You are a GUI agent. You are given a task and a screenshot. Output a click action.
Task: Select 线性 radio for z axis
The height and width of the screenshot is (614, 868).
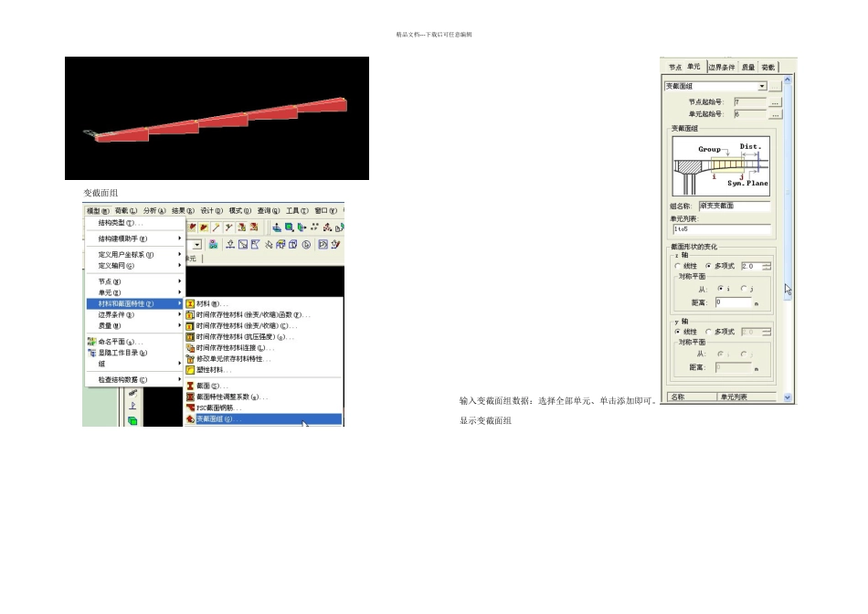point(686,266)
